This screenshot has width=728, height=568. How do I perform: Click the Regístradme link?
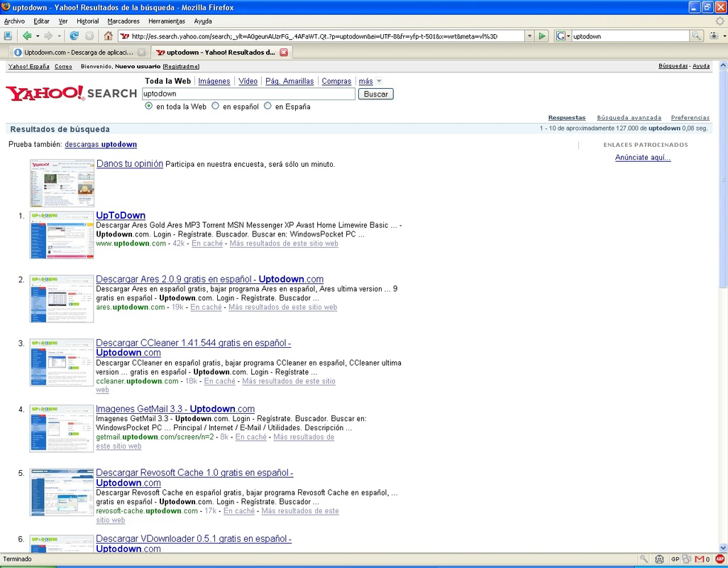181,67
